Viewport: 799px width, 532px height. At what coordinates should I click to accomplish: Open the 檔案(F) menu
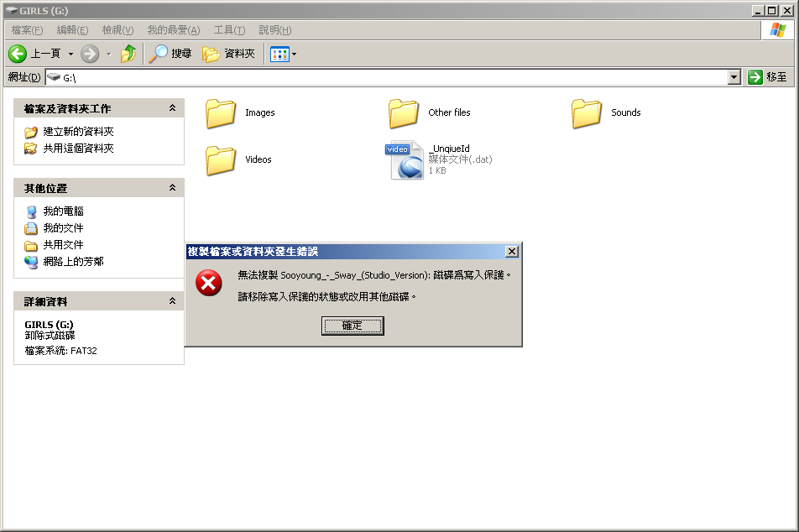point(27,30)
